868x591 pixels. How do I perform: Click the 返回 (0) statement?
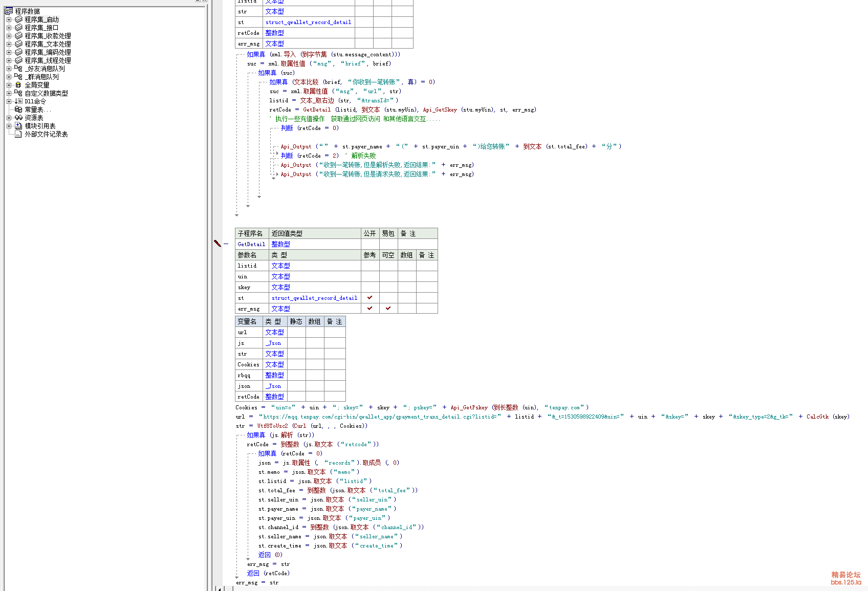[x=270, y=555]
